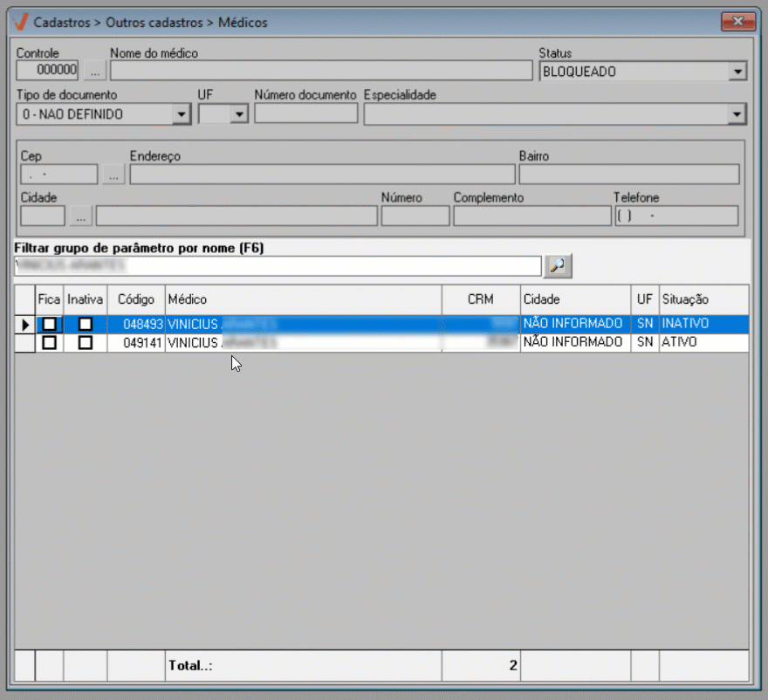The image size is (768, 700).
Task: Click the Cidade lookup ellipsis button
Action: [80, 216]
